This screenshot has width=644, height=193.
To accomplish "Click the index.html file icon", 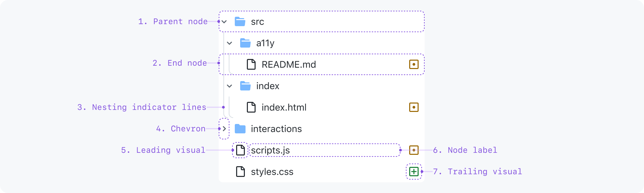I will tap(251, 107).
